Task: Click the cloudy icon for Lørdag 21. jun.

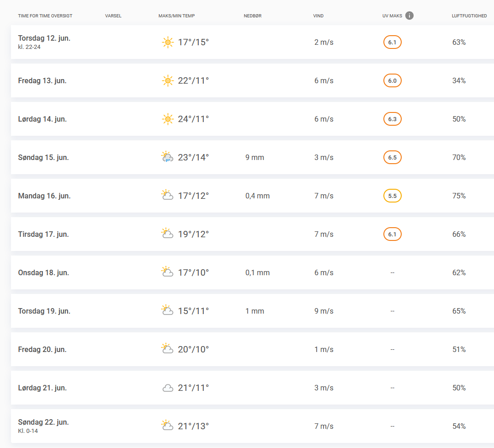Action: pyautogui.click(x=168, y=388)
